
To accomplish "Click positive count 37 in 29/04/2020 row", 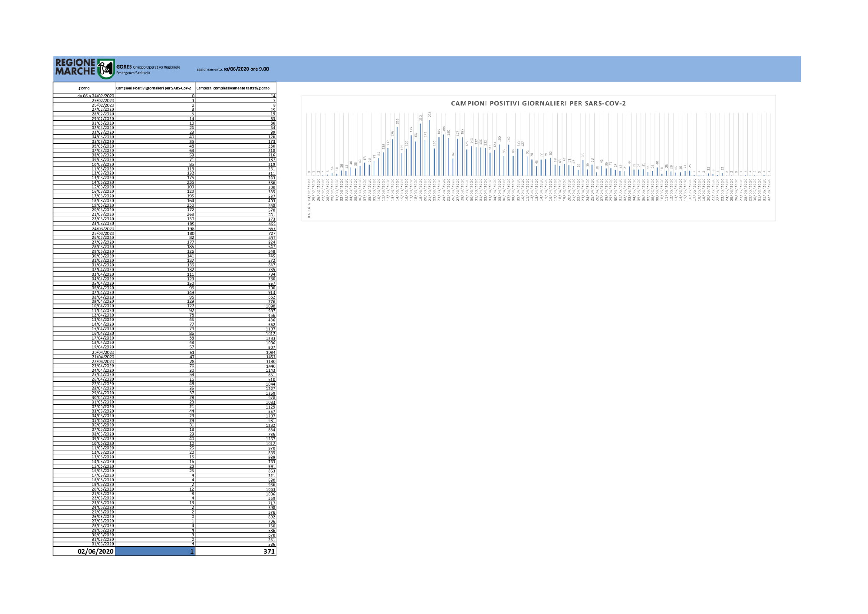I will point(192,393).
